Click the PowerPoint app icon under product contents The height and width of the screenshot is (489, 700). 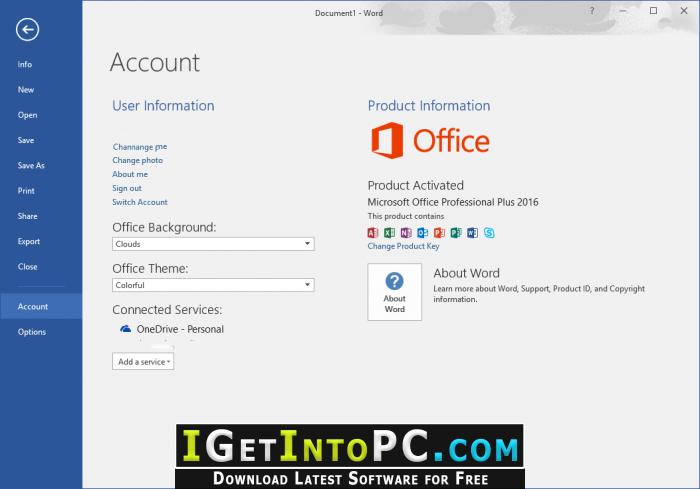click(x=439, y=233)
